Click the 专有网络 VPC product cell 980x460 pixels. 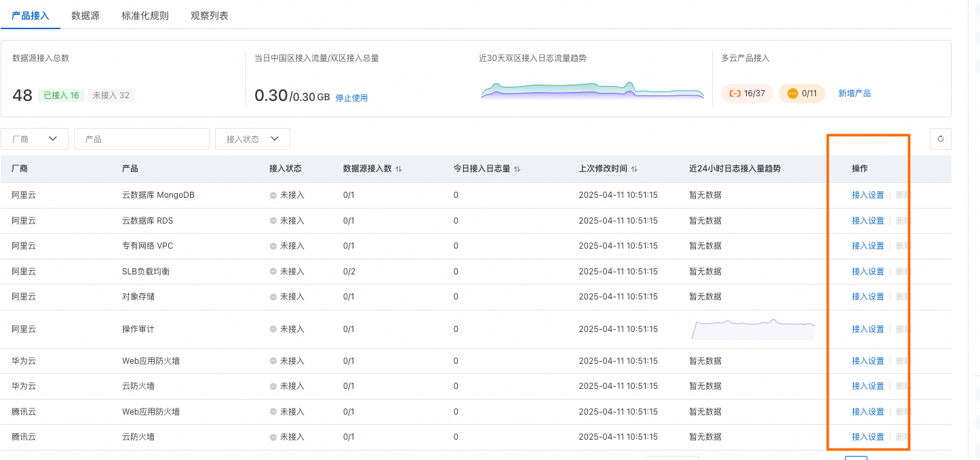[147, 246]
